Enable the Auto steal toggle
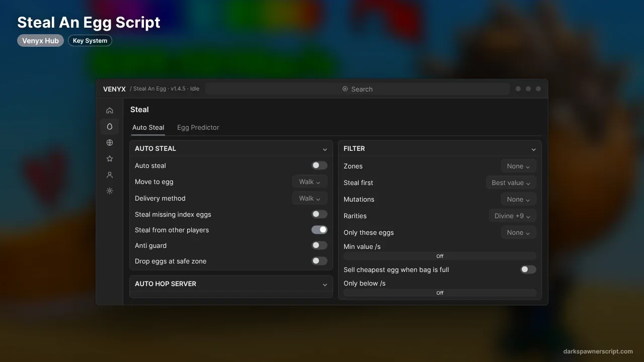 pyautogui.click(x=319, y=165)
